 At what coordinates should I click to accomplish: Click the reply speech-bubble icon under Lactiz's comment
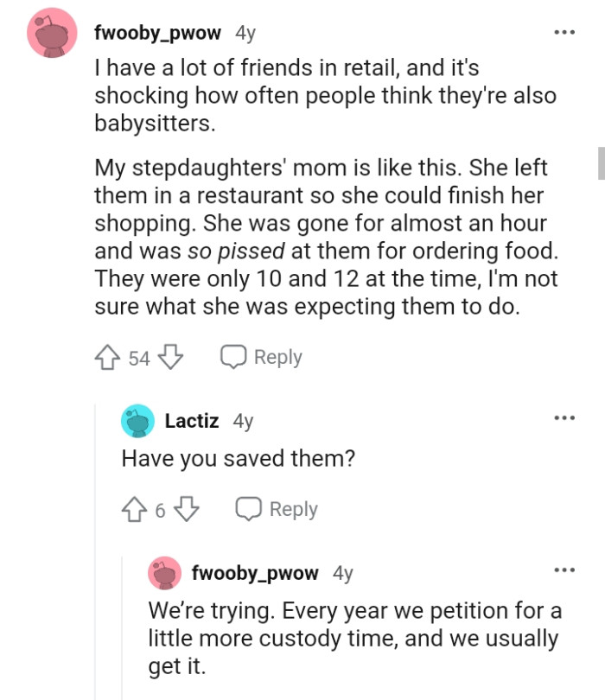[x=251, y=508]
